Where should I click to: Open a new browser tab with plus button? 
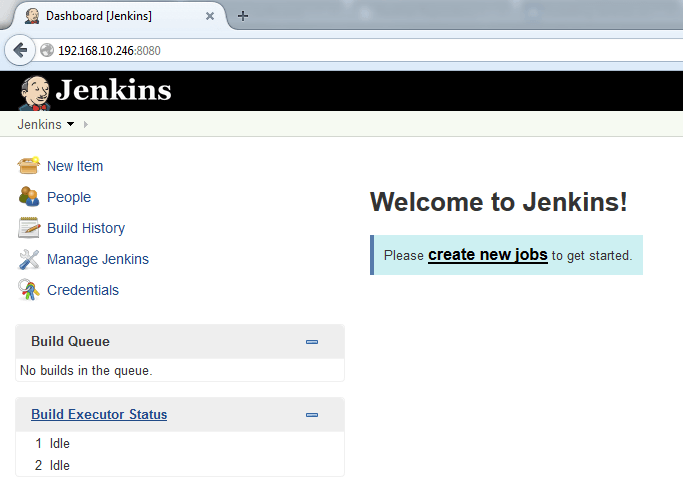pyautogui.click(x=243, y=16)
